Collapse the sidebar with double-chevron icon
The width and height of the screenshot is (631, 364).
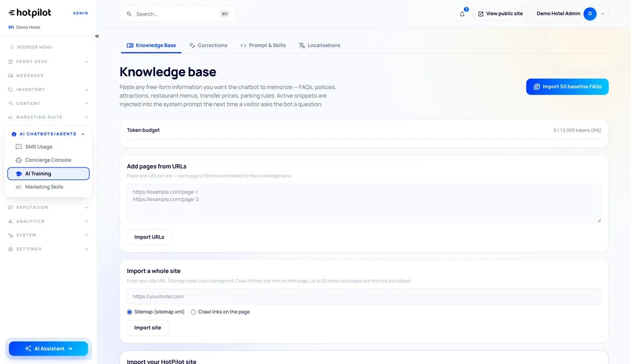click(97, 36)
